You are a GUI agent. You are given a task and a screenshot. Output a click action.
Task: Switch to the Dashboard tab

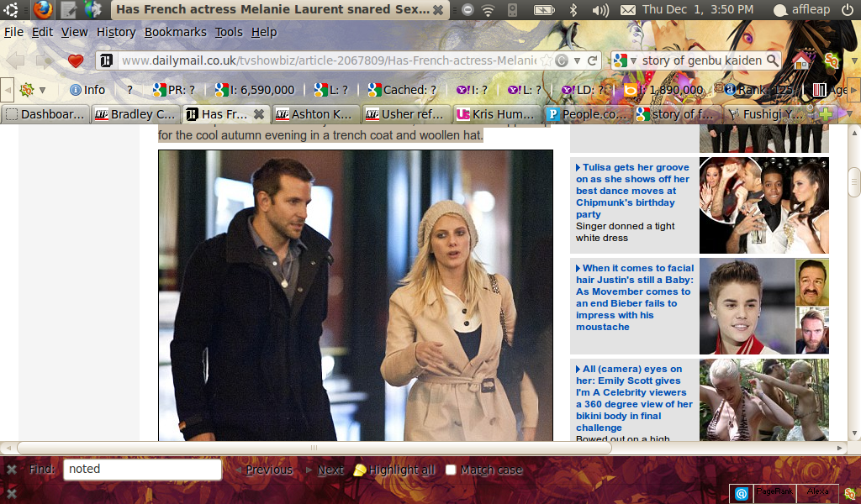[x=45, y=114]
